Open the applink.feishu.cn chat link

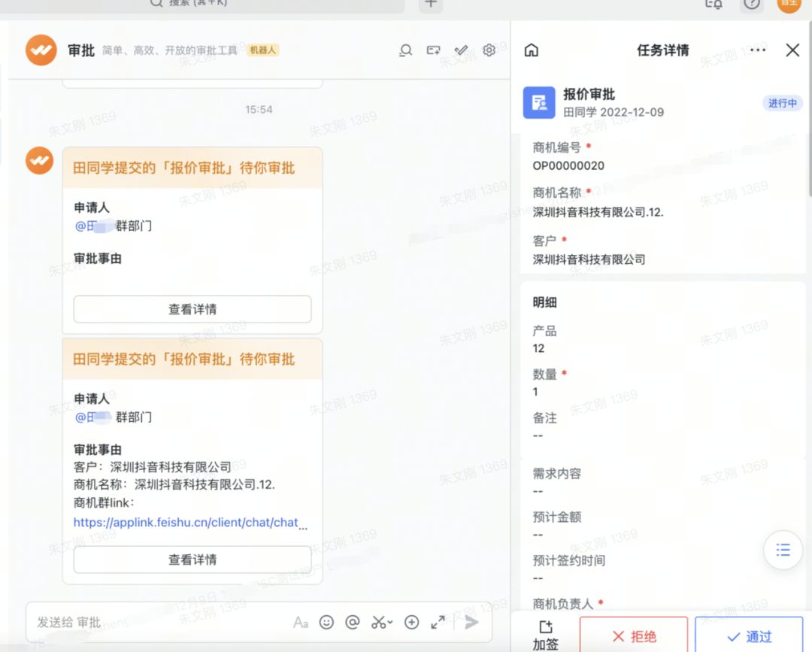[x=190, y=523]
